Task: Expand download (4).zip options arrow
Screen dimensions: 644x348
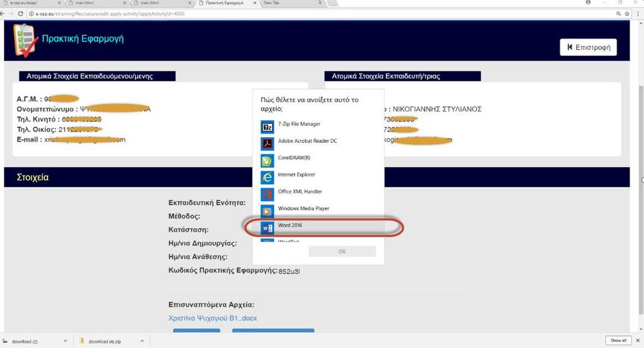Action: [x=142, y=341]
